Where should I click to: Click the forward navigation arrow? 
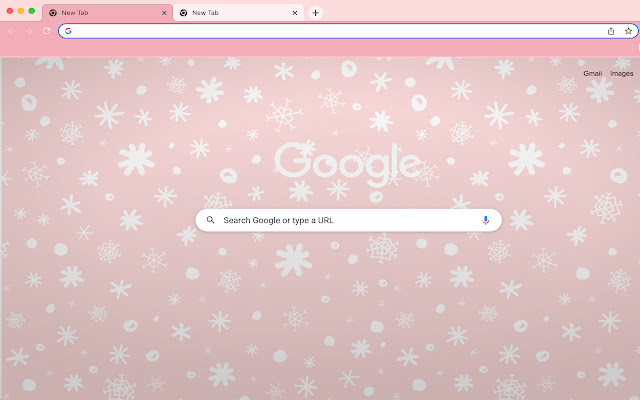(x=29, y=31)
